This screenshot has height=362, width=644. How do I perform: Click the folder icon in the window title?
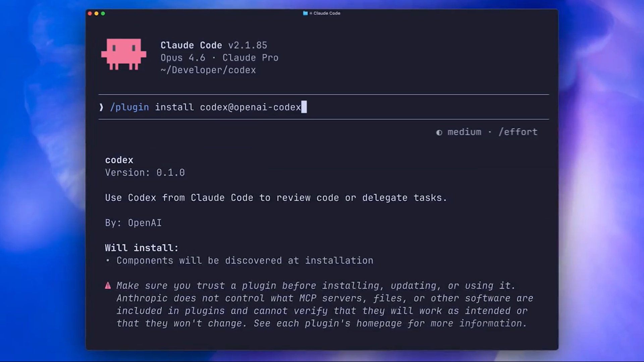pyautogui.click(x=305, y=13)
